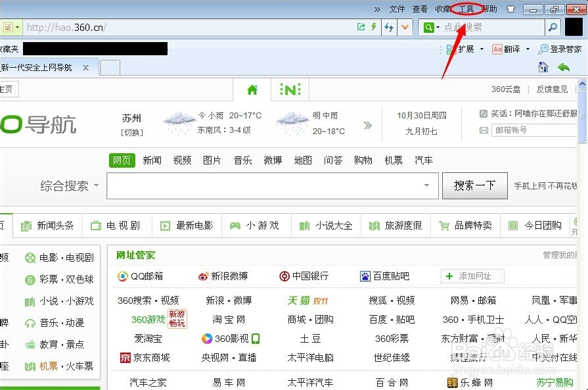Viewport: 588px width, 390px height.
Task: Open the 旅游度假 category tab
Action: [396, 226]
